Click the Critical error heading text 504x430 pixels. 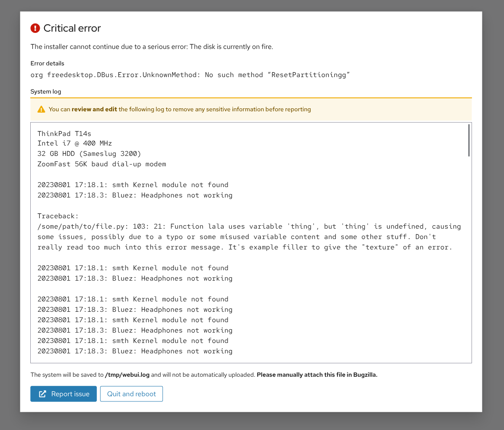[72, 28]
